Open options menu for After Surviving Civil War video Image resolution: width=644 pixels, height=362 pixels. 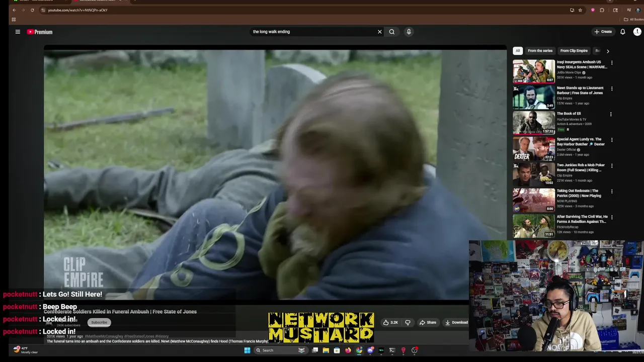(612, 217)
